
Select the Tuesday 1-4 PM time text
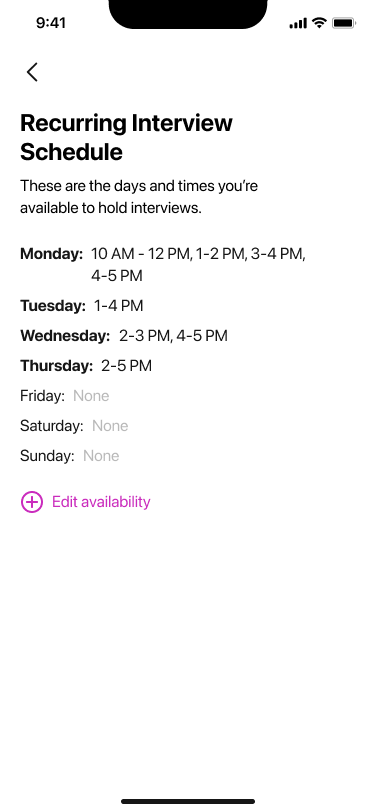click(119, 306)
